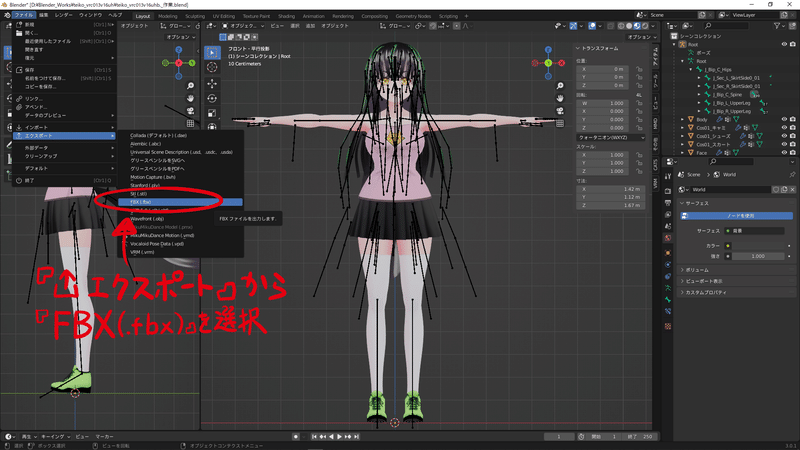Hide Cos01_シューズ object with eye icon
This screenshot has width=800, height=450.
click(784, 136)
